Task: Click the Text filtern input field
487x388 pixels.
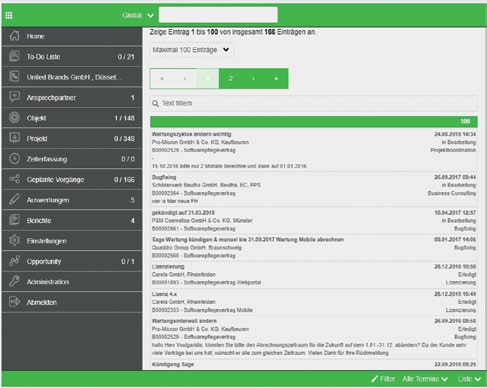Action: [314, 103]
